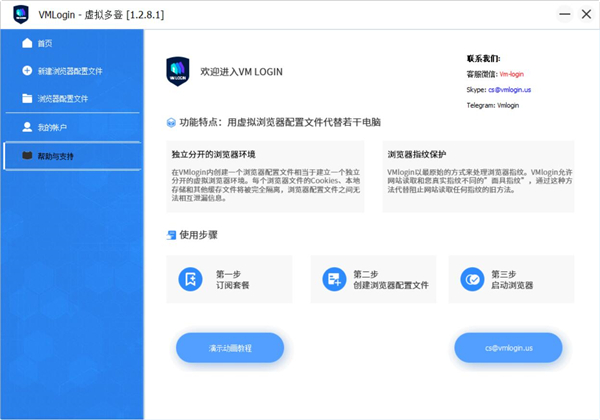Click the 第三步 launch browser checkmark icon
The height and width of the screenshot is (420, 600).
pyautogui.click(x=471, y=279)
